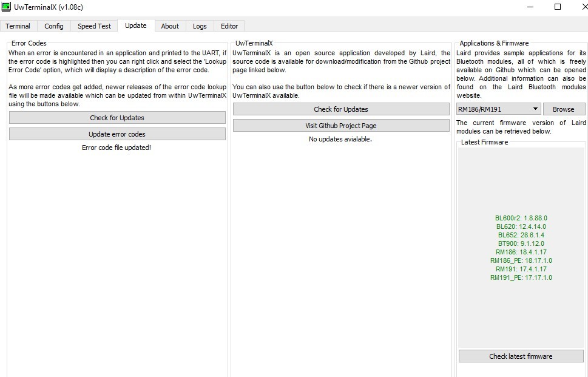Image resolution: width=588 pixels, height=377 pixels.
Task: Open the Speed Test tab
Action: click(94, 26)
